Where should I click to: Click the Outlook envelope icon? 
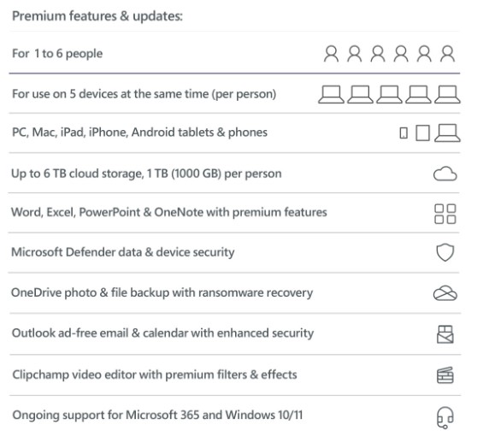445,334
